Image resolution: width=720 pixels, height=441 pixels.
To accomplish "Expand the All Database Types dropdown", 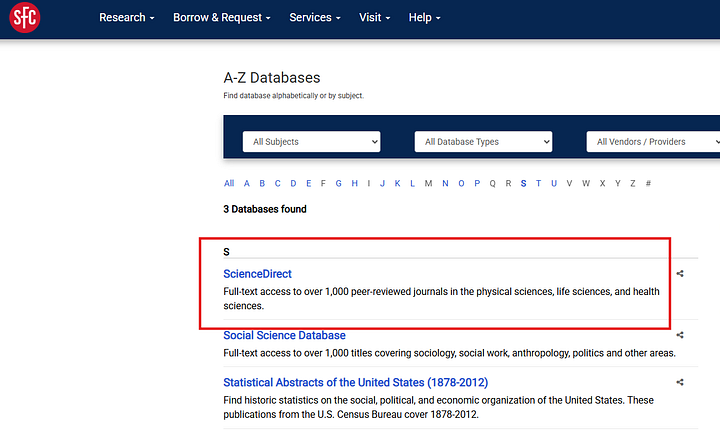I will 483,141.
